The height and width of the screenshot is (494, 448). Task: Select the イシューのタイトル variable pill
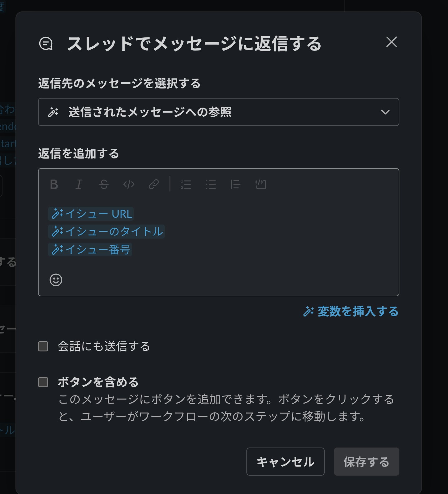pos(106,232)
